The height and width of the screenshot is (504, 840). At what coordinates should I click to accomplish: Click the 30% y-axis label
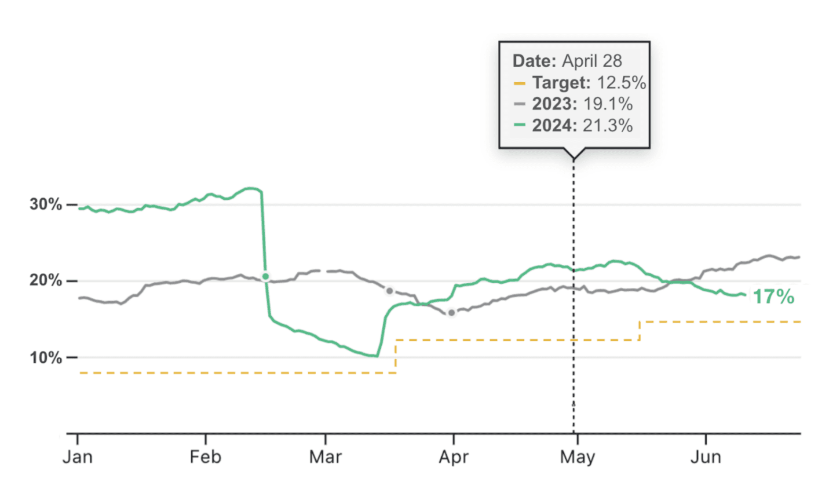pyautogui.click(x=46, y=205)
